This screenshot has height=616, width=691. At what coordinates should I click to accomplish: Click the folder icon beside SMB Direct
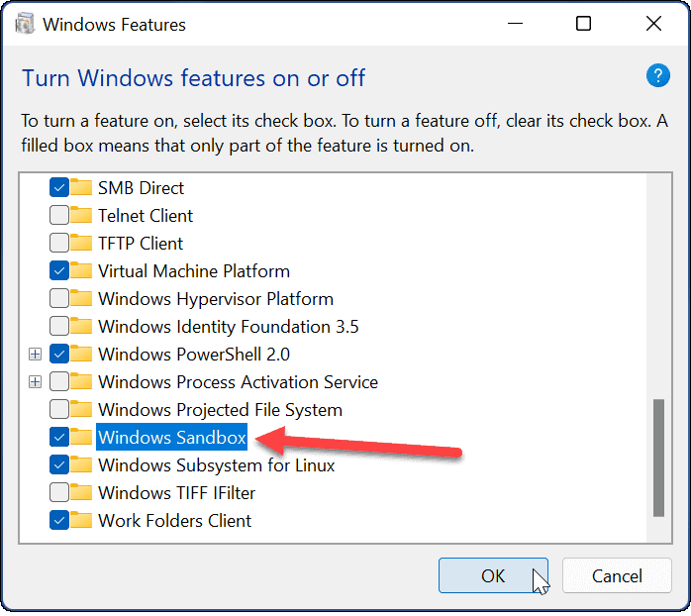81,187
